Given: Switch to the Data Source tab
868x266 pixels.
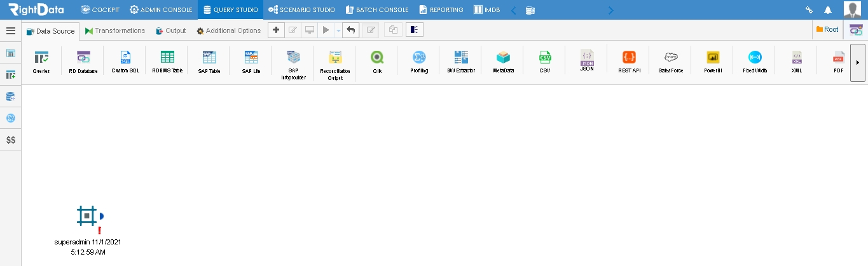Looking at the screenshot, I should click(x=50, y=30).
